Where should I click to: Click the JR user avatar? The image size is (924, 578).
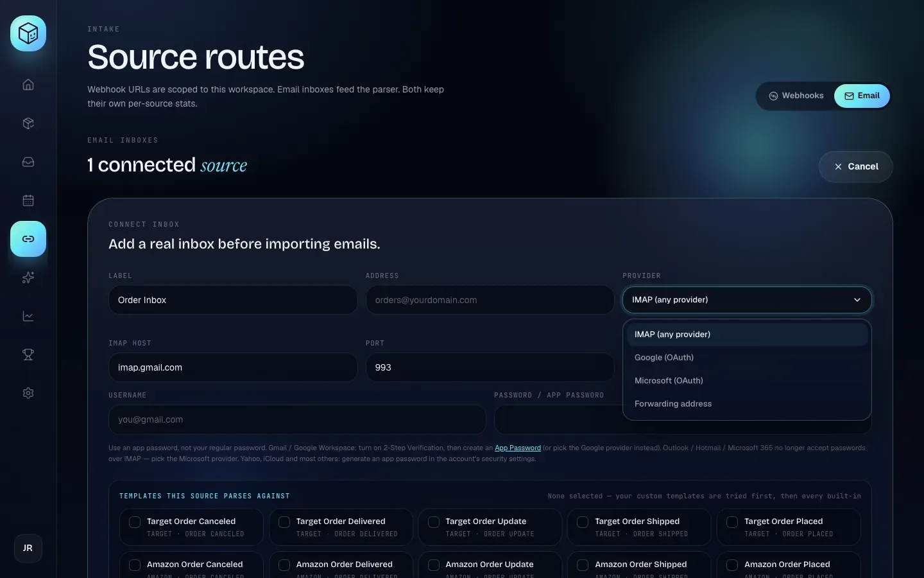[x=28, y=548]
